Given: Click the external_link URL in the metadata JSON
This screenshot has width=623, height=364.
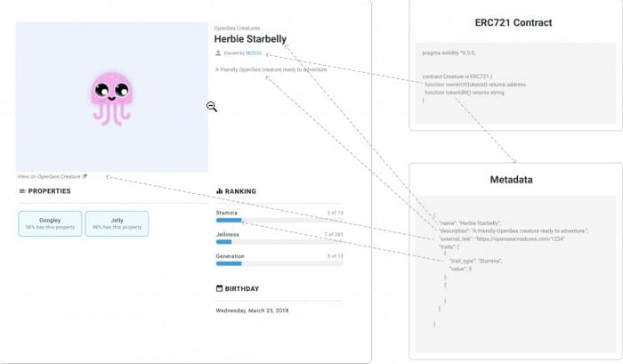Looking at the screenshot, I should pos(520,239).
